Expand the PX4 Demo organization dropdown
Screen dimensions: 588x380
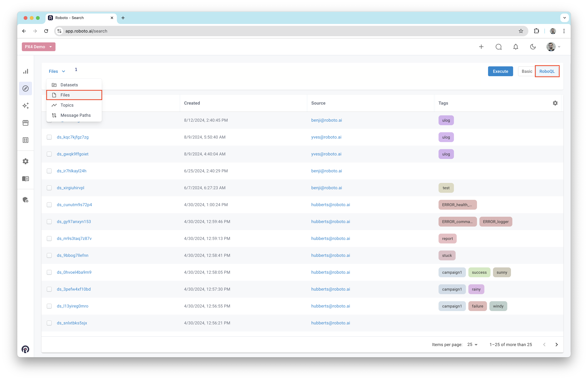click(x=39, y=47)
